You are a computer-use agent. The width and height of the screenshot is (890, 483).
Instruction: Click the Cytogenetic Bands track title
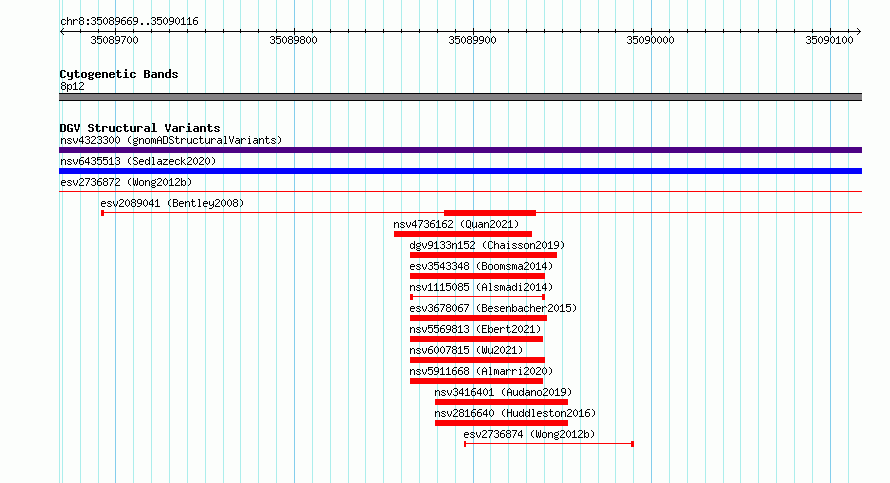[119, 74]
